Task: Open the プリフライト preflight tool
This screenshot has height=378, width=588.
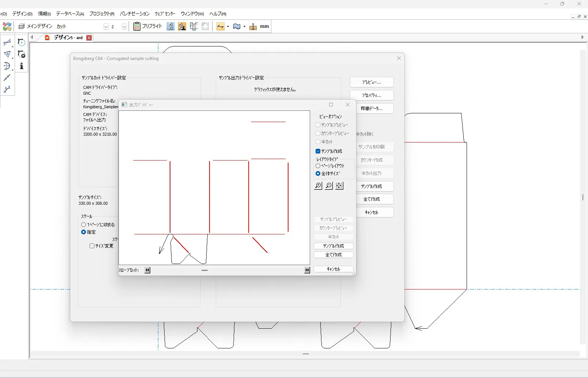Action: [x=148, y=26]
